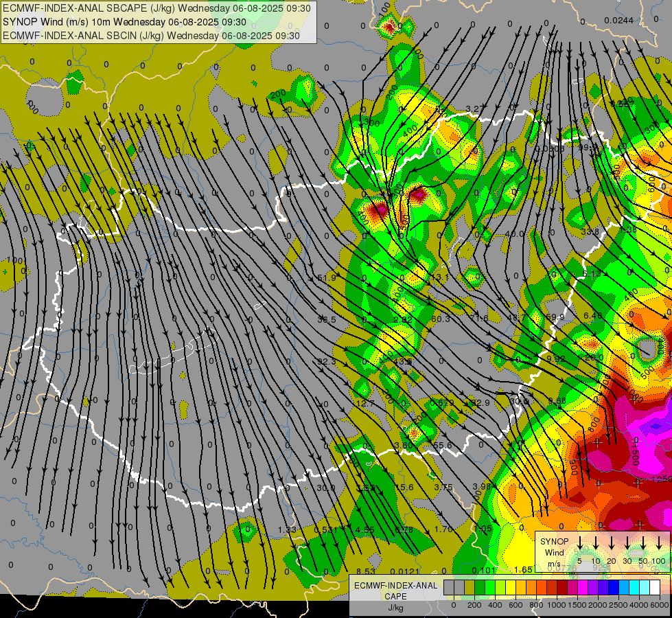Click the 0.531 value on the map

pos(326,529)
